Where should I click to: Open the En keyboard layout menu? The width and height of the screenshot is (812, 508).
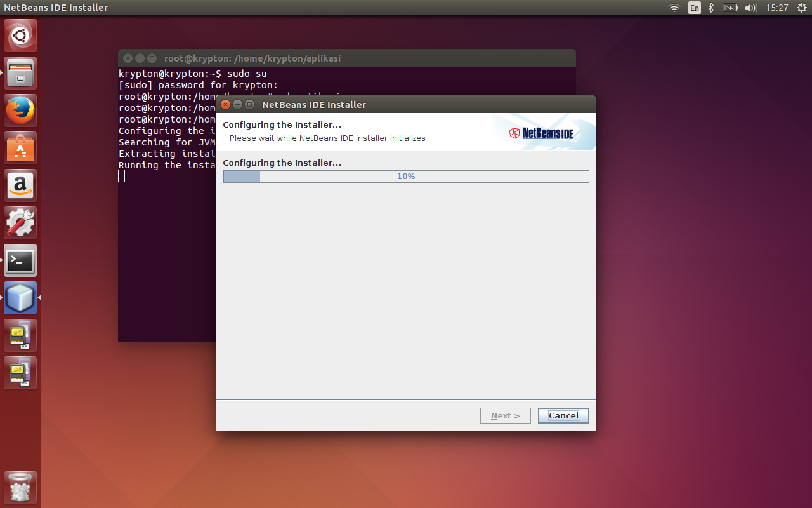pyautogui.click(x=694, y=8)
